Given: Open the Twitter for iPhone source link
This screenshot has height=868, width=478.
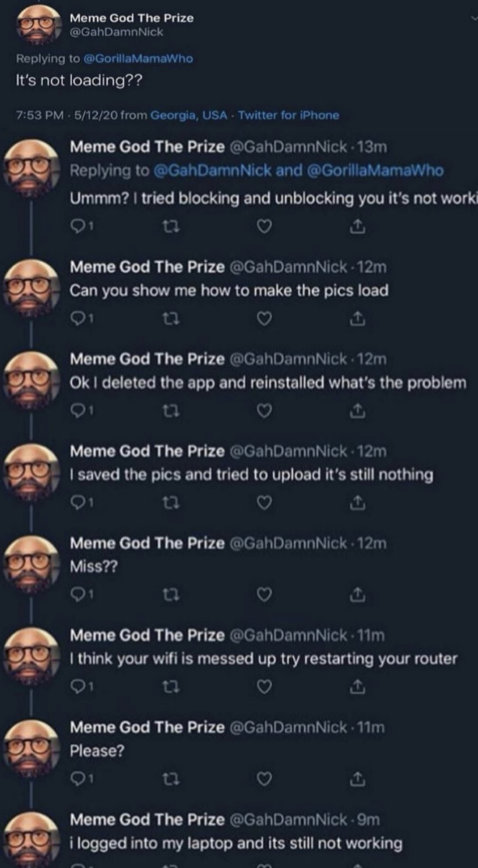Looking at the screenshot, I should (288, 115).
